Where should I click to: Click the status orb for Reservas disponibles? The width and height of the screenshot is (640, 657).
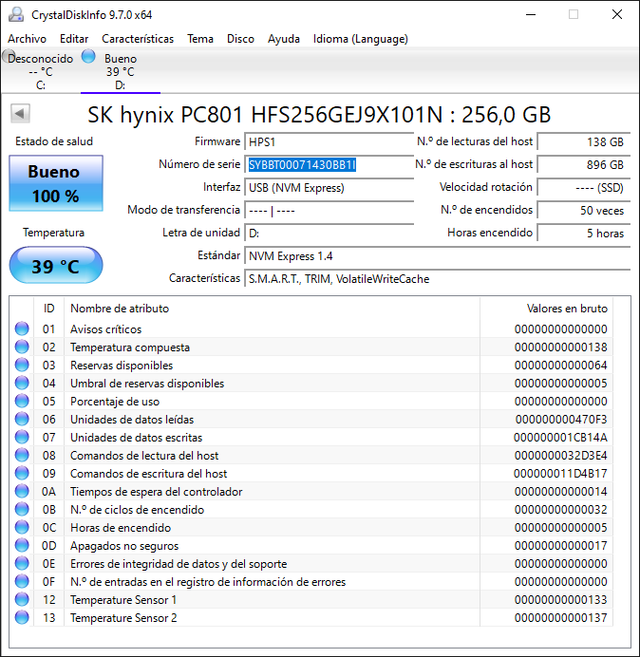point(22,365)
